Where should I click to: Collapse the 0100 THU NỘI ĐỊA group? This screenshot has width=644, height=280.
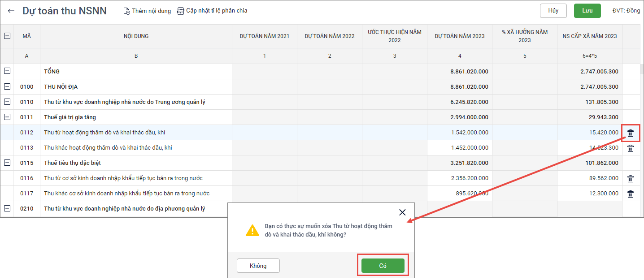(7, 86)
